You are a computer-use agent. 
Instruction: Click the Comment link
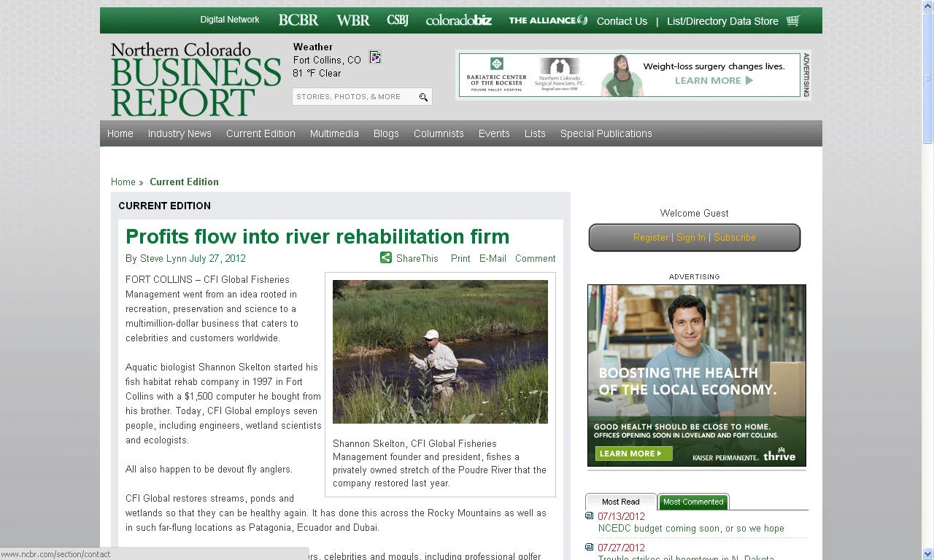tap(536, 258)
